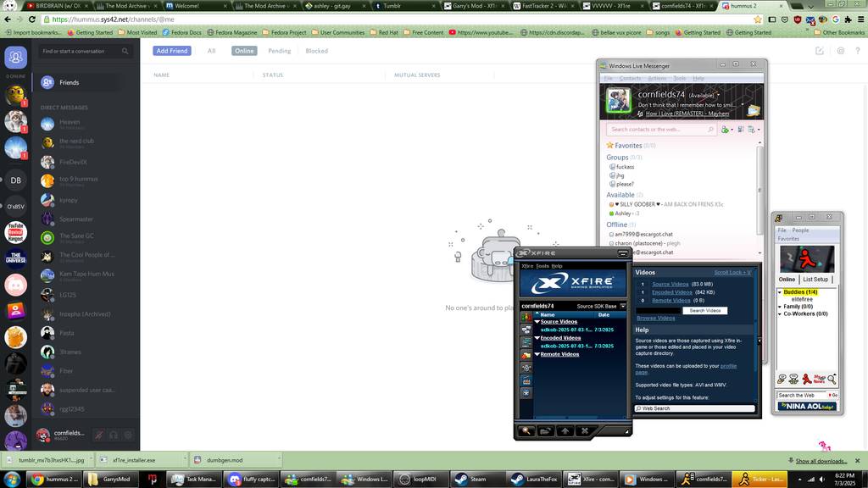Switch to List Setup tab in AIM
The image size is (868, 488).
tap(815, 280)
